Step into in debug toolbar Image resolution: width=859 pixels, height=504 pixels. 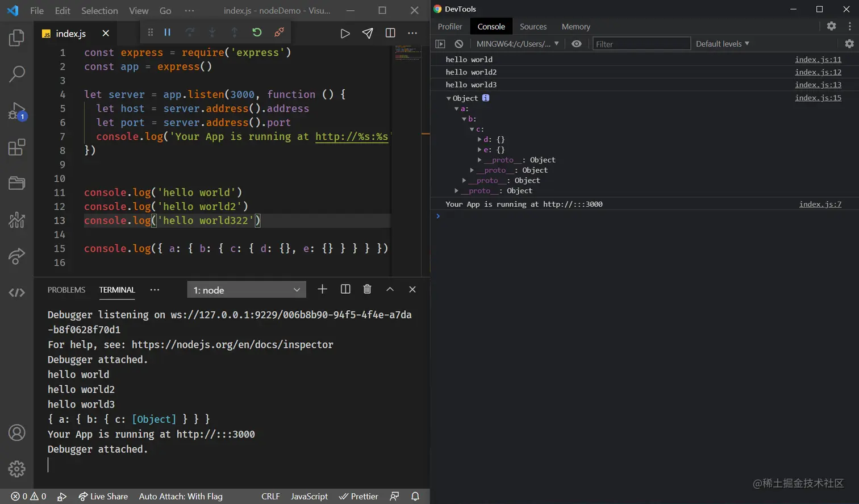click(x=212, y=32)
